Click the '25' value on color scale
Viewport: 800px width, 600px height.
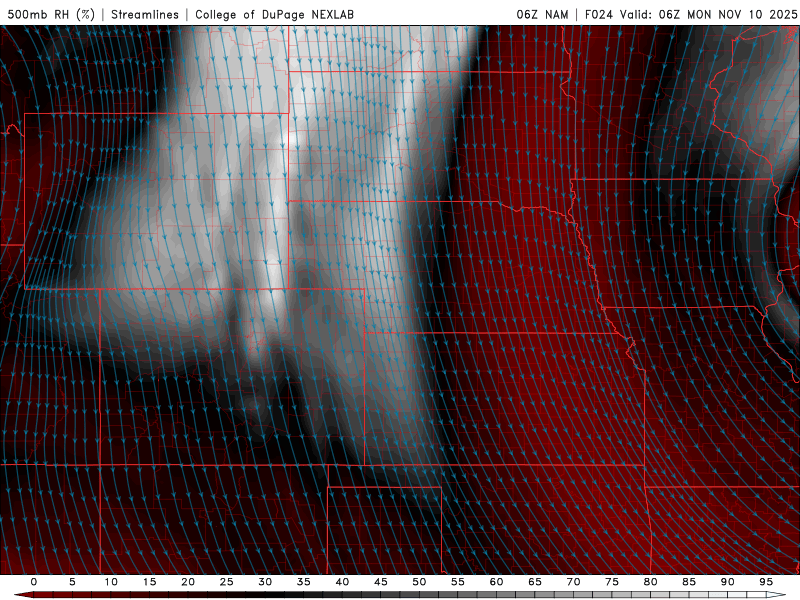click(227, 582)
